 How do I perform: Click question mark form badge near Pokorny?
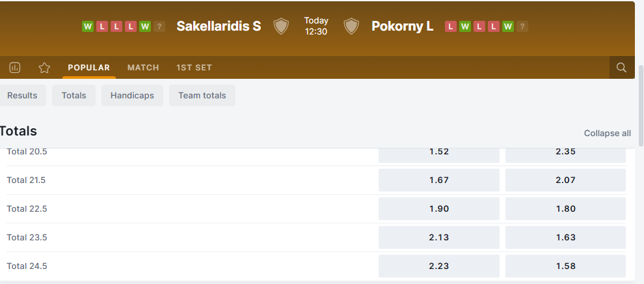coord(522,27)
